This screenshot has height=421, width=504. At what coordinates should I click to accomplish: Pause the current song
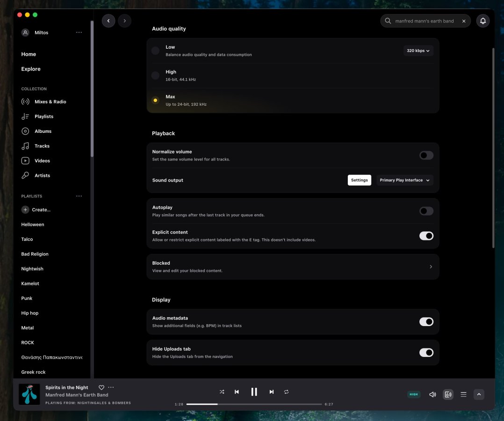(x=254, y=392)
